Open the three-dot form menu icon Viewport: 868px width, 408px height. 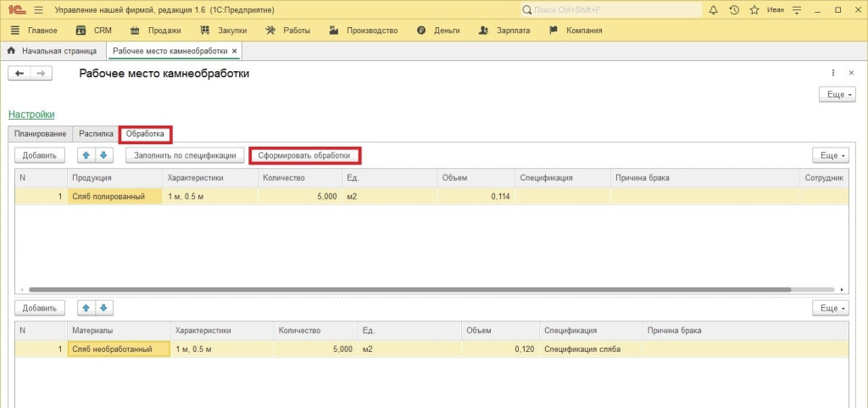coord(833,73)
